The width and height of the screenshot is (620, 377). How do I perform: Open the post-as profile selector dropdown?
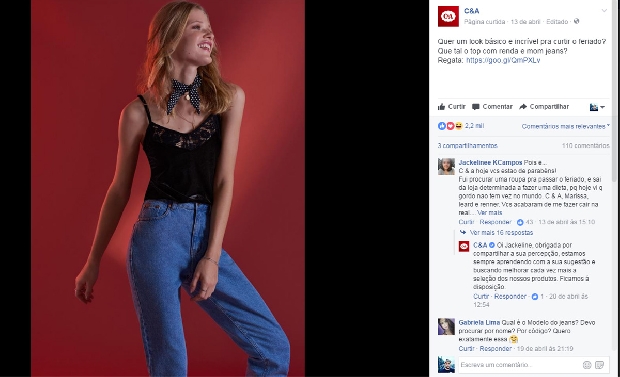[x=597, y=107]
